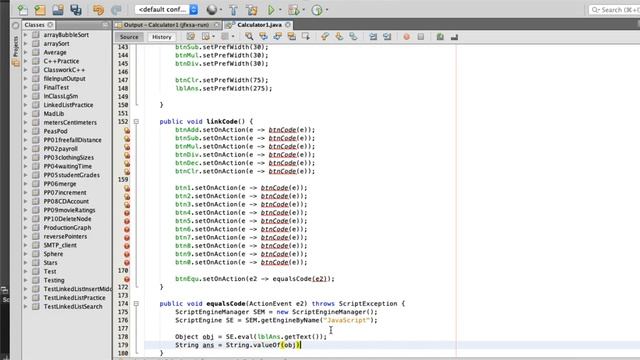Click the Last Edit editor toolbar icon
The height and width of the screenshot is (360, 640).
coord(191,37)
